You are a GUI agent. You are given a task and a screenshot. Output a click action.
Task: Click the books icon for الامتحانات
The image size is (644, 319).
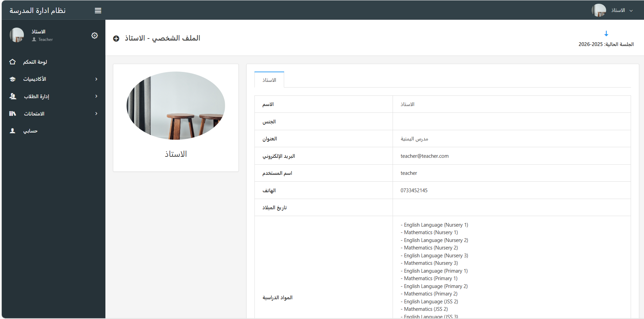(x=13, y=113)
